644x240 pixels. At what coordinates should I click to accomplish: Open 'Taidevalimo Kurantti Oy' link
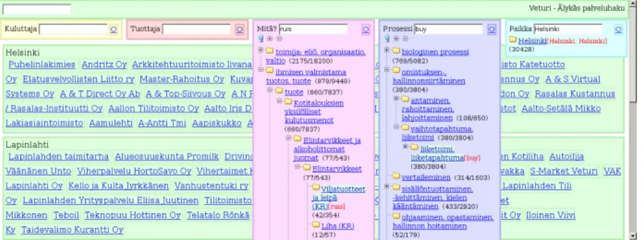[x=72, y=230]
